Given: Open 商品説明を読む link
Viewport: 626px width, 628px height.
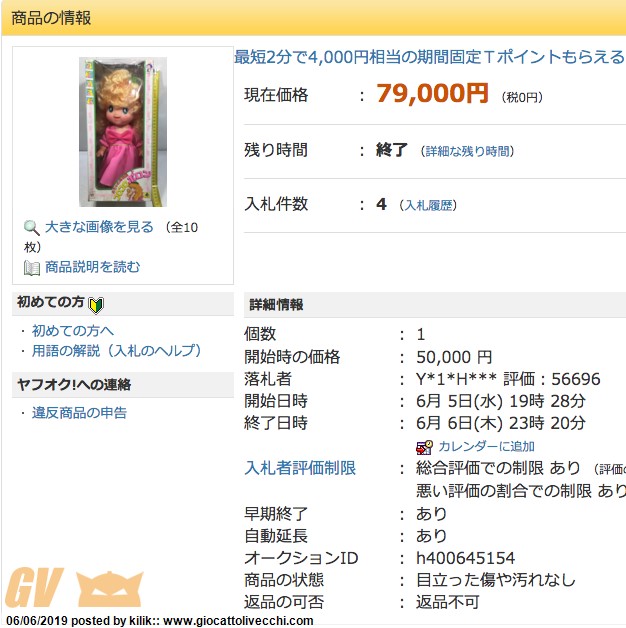Looking at the screenshot, I should [93, 267].
